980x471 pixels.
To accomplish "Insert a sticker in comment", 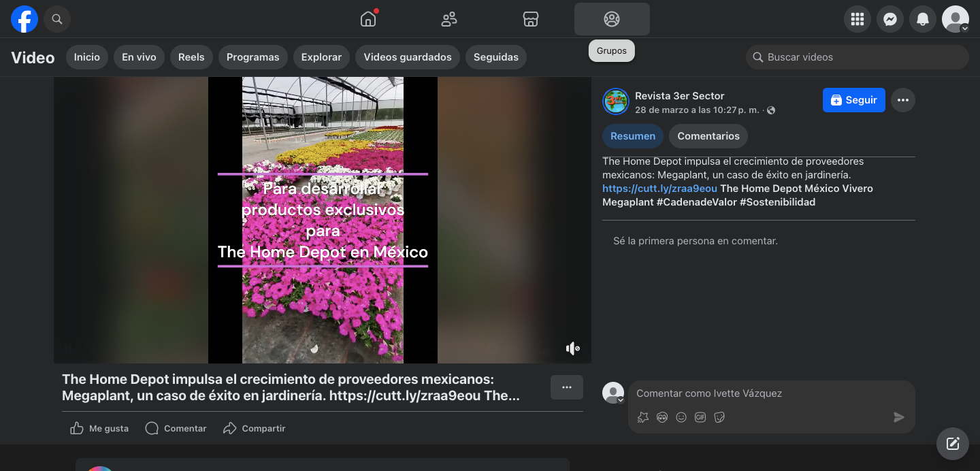I will [719, 417].
